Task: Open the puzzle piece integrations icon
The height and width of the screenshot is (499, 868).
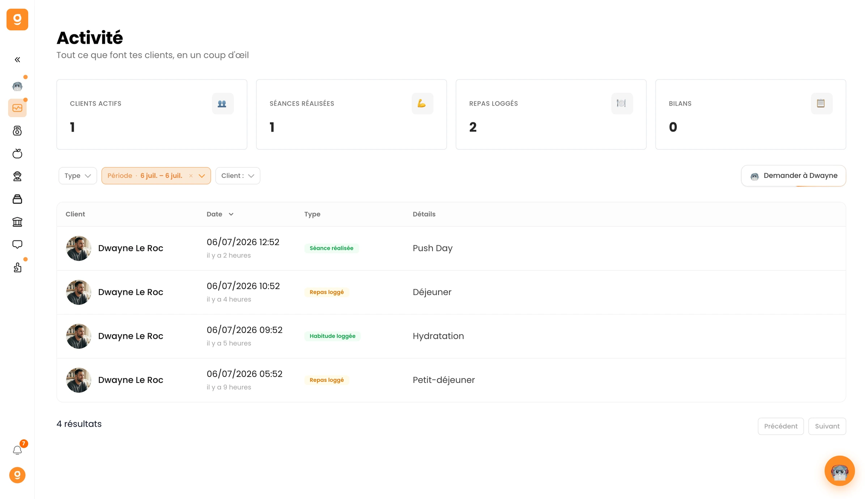Action: coord(17,267)
